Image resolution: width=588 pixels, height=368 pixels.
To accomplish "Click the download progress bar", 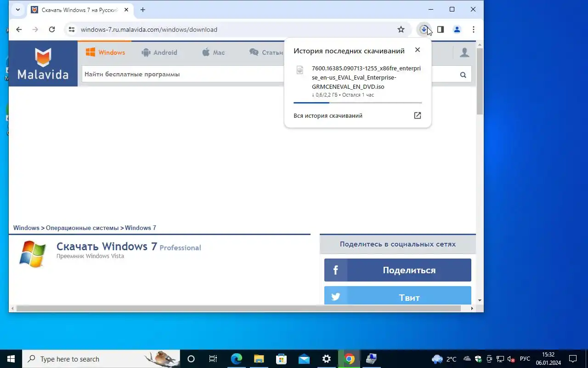I will pyautogui.click(x=358, y=103).
